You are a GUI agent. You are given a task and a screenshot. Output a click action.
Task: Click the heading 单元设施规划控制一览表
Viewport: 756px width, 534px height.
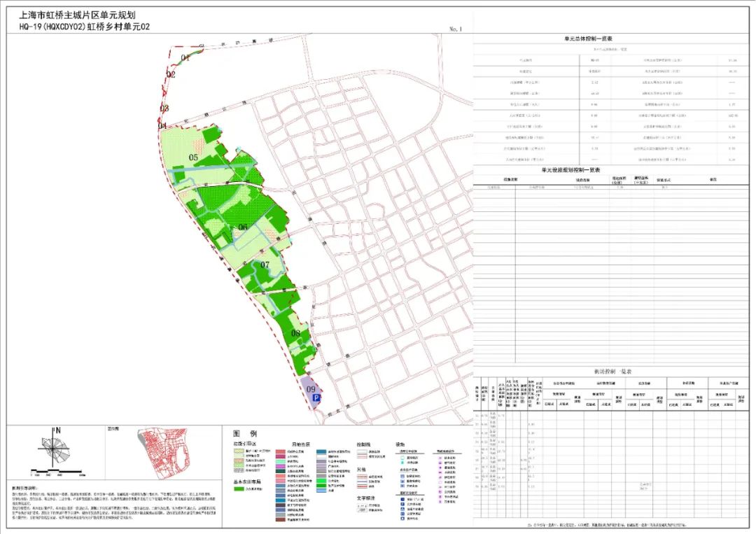coord(571,170)
